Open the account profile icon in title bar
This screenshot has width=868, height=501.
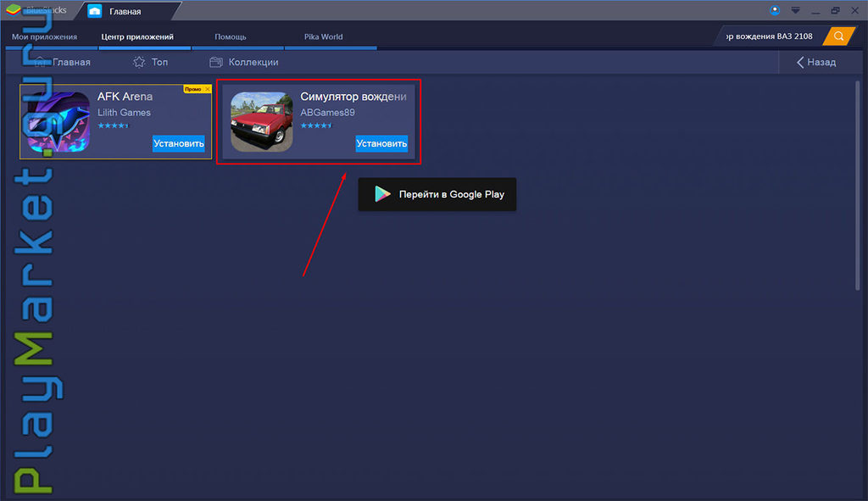coord(775,10)
